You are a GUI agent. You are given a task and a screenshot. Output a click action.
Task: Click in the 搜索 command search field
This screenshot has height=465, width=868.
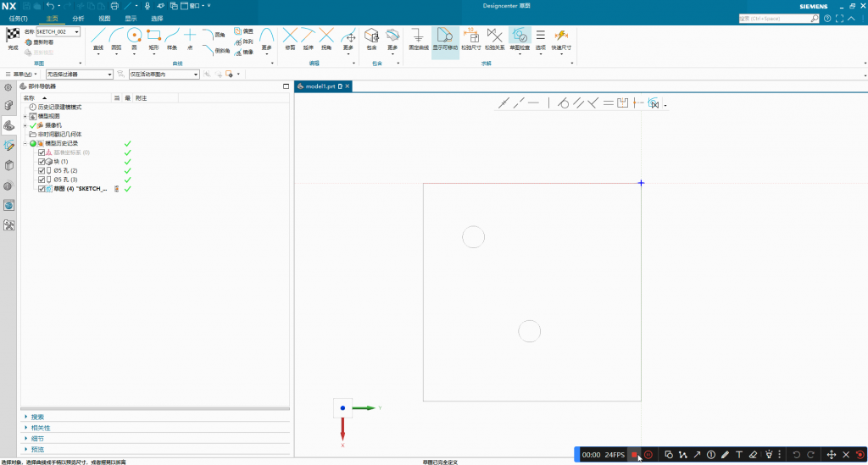(775, 19)
